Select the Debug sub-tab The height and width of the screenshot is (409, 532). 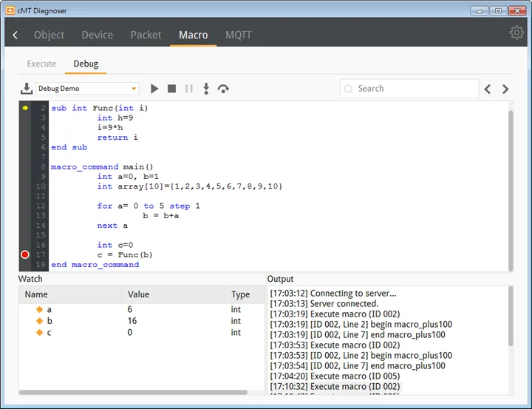click(86, 64)
